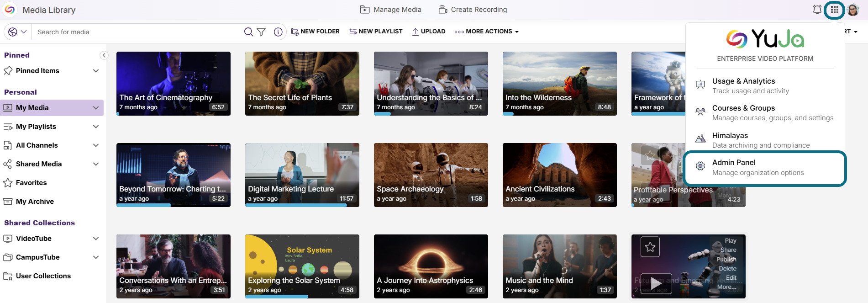The width and height of the screenshot is (868, 303).
Task: Select Admin Panel menu entry
Action: pyautogui.click(x=765, y=167)
